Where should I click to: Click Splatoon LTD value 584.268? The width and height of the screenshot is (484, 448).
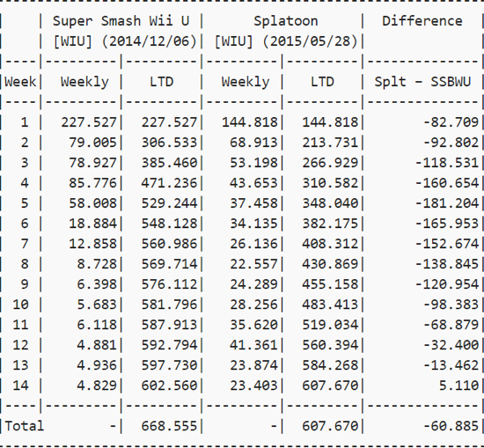[x=330, y=365]
